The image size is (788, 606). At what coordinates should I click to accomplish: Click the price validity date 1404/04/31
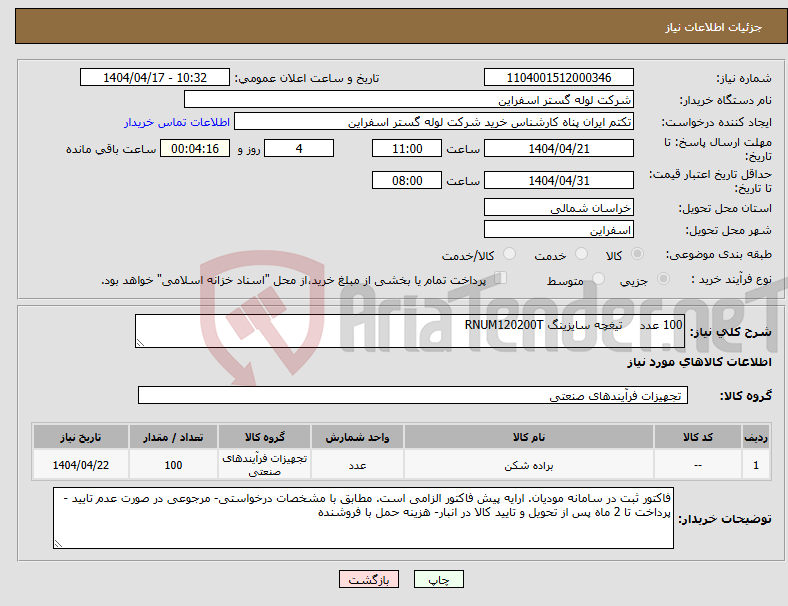point(559,180)
